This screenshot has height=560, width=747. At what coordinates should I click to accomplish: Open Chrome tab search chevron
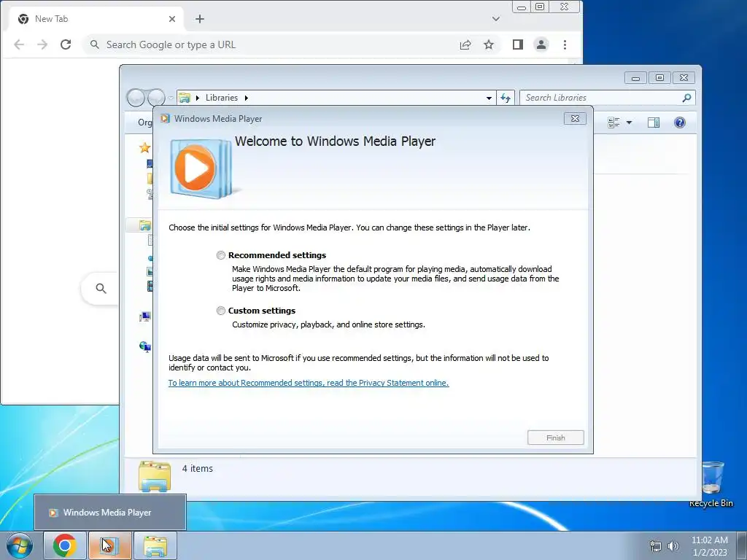click(x=496, y=19)
